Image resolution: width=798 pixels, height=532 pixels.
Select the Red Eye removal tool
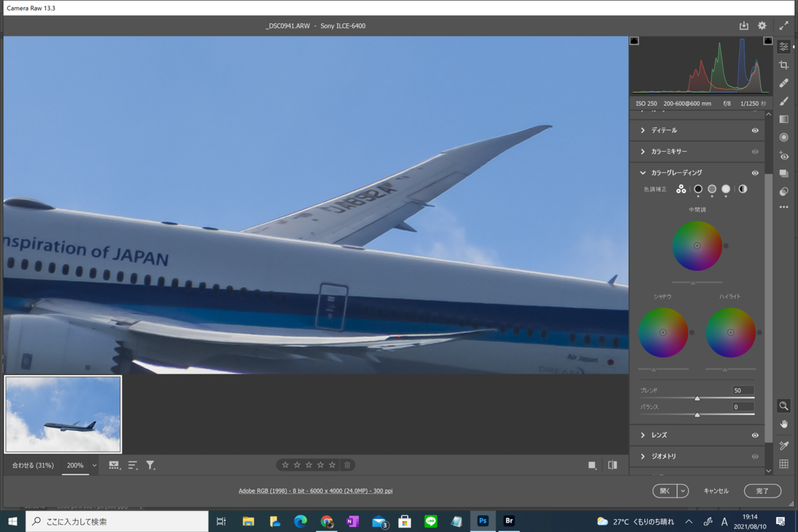pyautogui.click(x=784, y=156)
